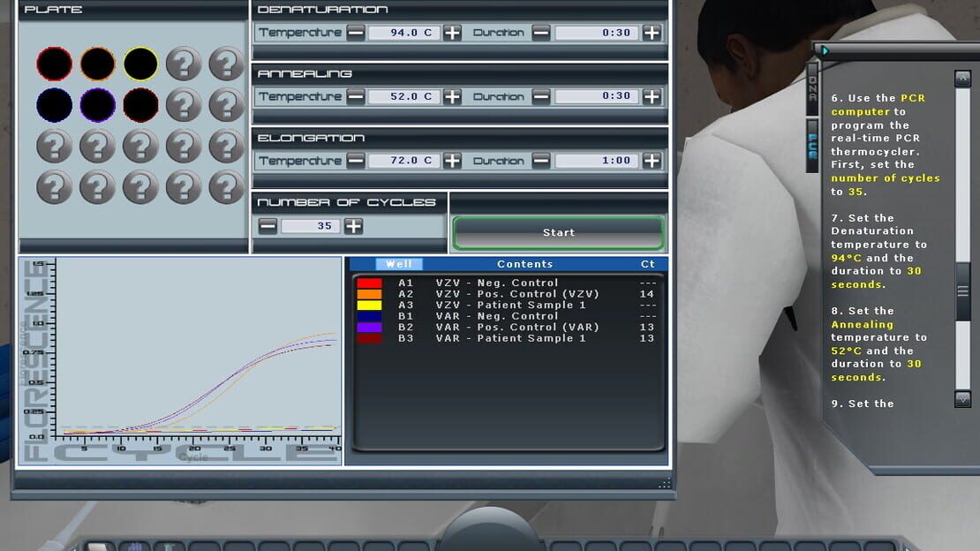980x551 pixels.
Task: Click the Denaturation duration field 0:30
Action: (597, 33)
